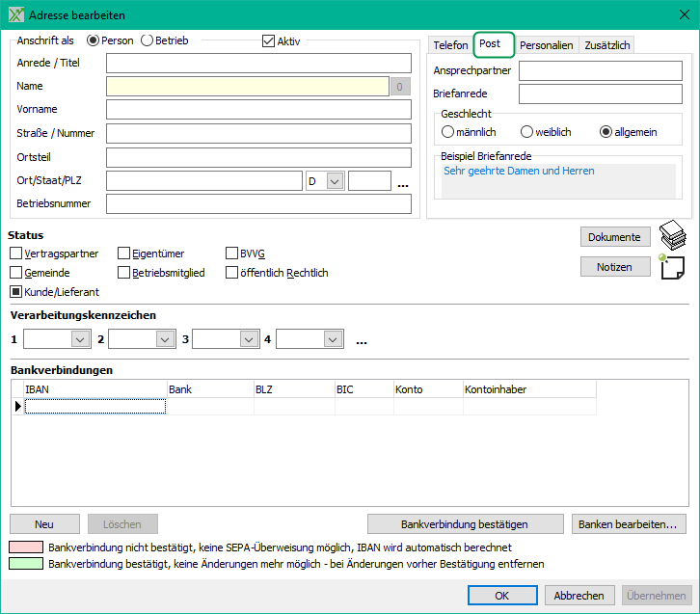The width and height of the screenshot is (700, 614).
Task: Click the pink unconfirmed legend swatch
Action: pyautogui.click(x=26, y=547)
